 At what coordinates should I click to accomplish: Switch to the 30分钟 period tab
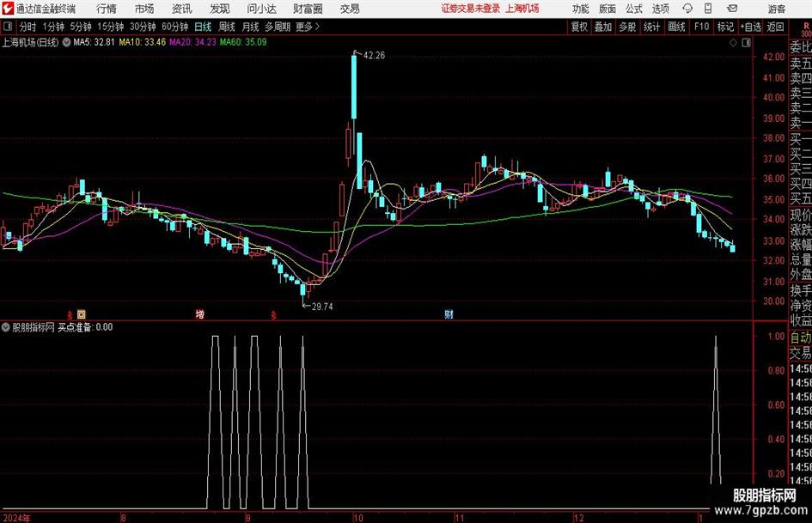point(143,27)
